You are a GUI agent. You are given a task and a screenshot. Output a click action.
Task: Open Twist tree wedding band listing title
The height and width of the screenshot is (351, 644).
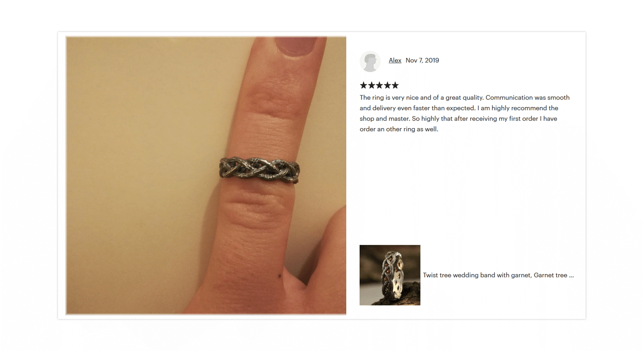tap(498, 275)
